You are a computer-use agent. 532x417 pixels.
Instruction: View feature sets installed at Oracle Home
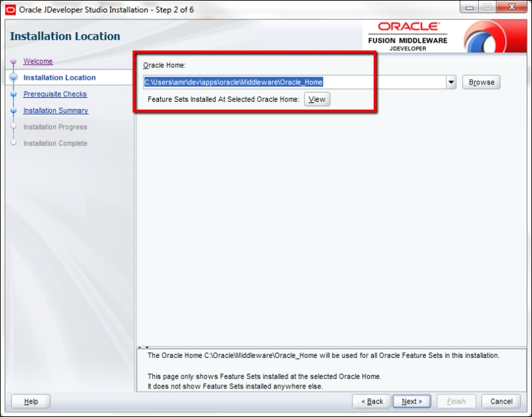tap(317, 99)
